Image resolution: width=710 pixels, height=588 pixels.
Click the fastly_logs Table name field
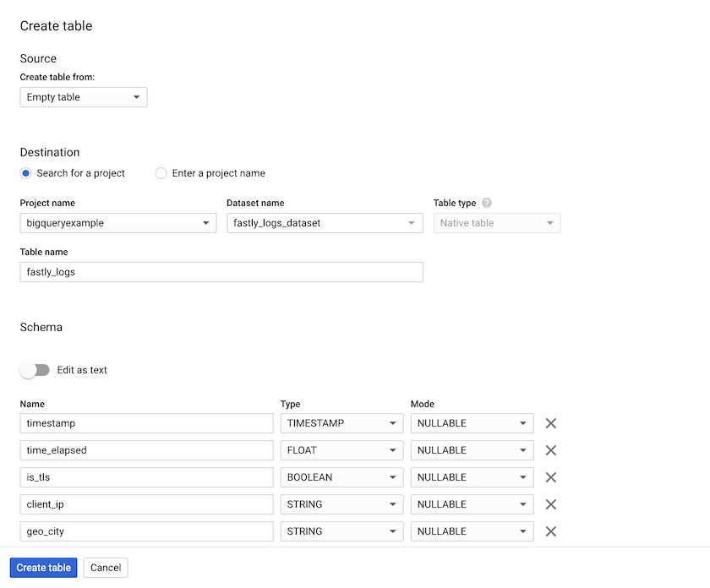coord(221,271)
